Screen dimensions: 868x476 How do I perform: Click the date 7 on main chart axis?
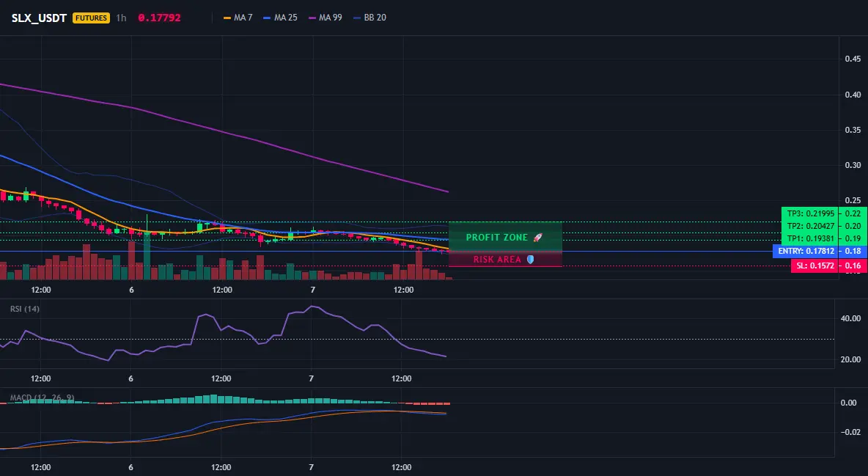313,290
